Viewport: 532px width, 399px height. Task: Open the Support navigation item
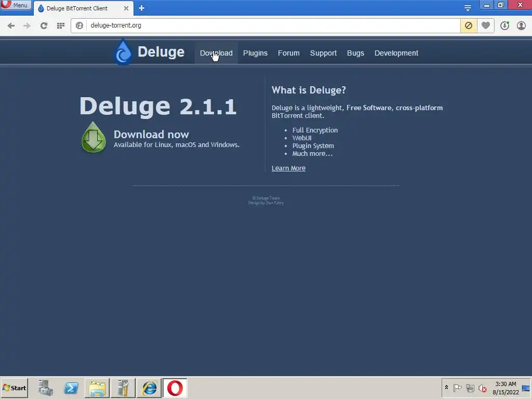(x=323, y=53)
